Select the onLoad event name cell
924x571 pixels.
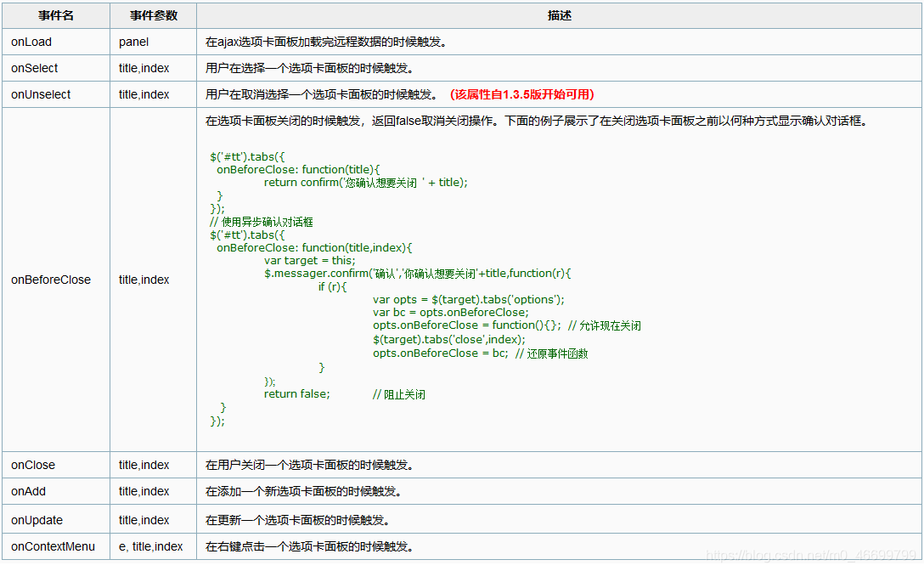(x=56, y=42)
